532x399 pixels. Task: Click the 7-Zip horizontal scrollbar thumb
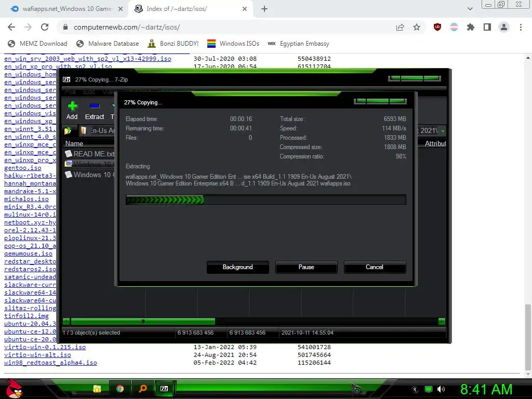[143, 321]
